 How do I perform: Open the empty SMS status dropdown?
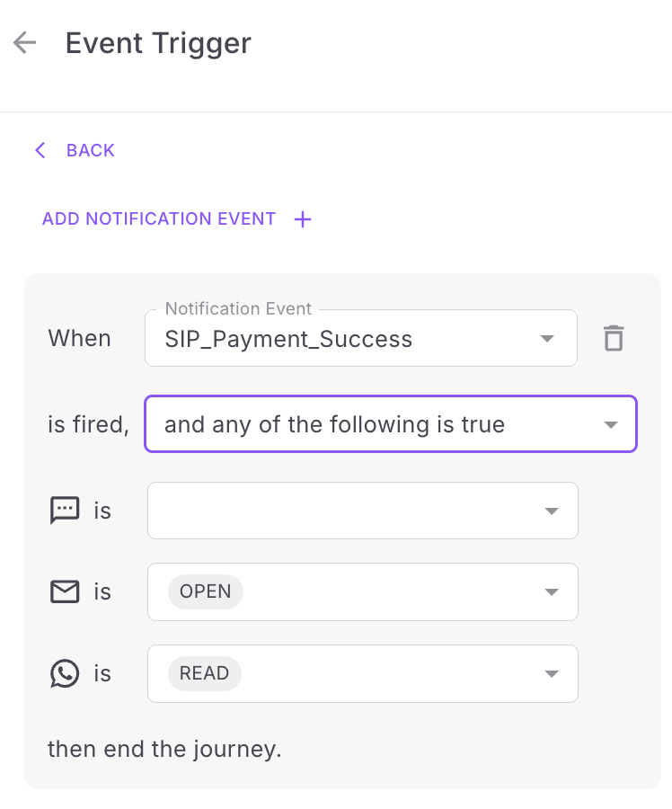363,511
